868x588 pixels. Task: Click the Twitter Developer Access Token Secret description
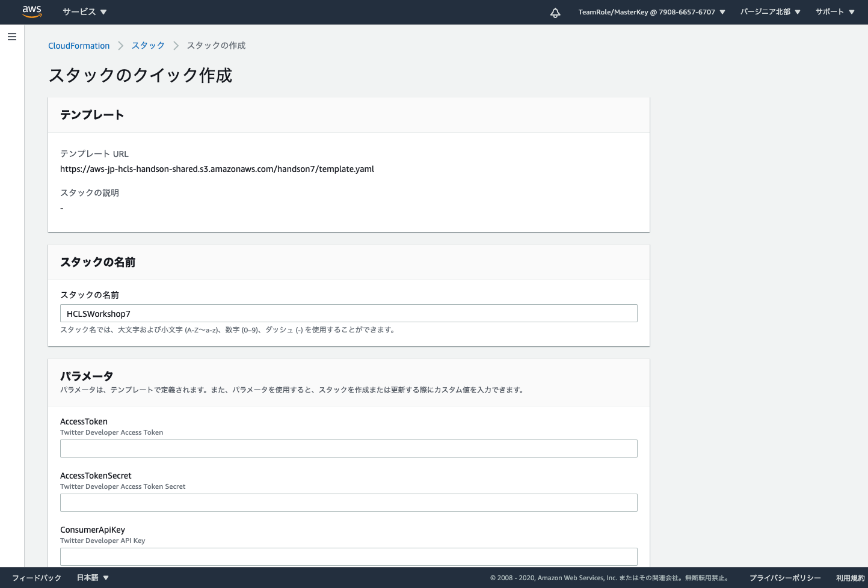pyautogui.click(x=123, y=486)
